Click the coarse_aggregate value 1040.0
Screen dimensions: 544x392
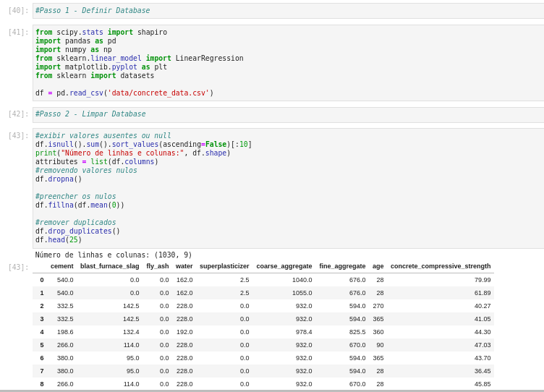click(302, 280)
